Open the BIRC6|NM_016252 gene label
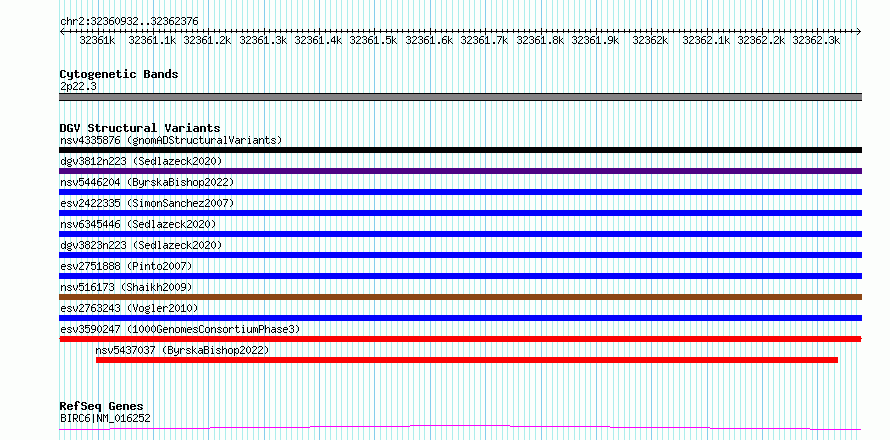 [x=105, y=418]
